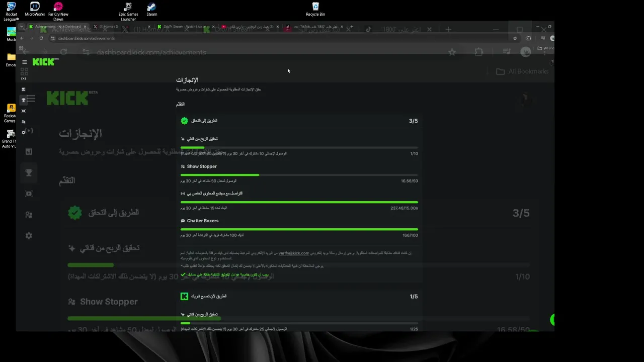This screenshot has width=644, height=362.
Task: Open the All Bookmarks folder
Action: (x=545, y=48)
